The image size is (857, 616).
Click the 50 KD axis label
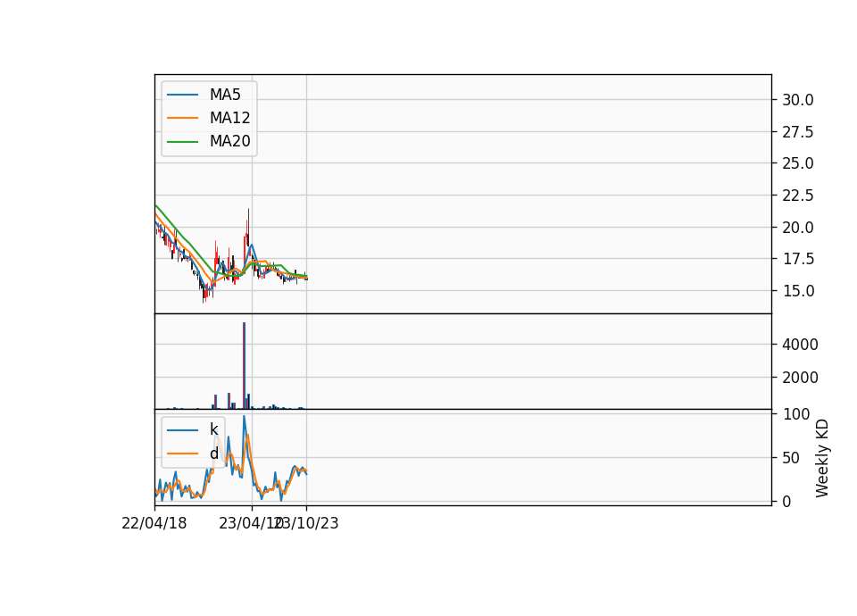point(792,458)
